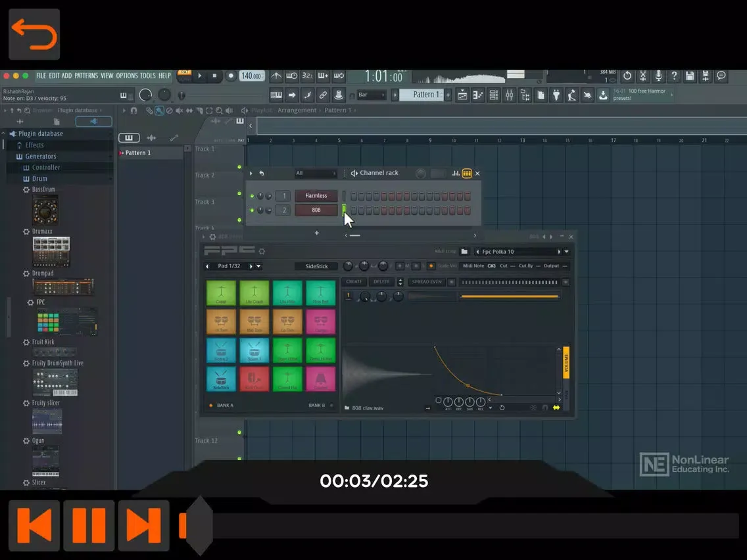This screenshot has height=560, width=747.
Task: Open the Bar snap dropdown
Action: tap(371, 95)
